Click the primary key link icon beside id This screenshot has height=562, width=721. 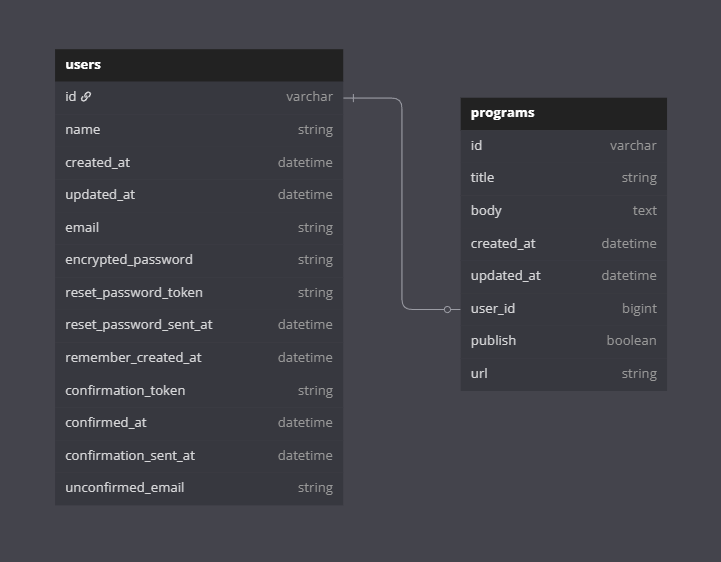point(86,97)
